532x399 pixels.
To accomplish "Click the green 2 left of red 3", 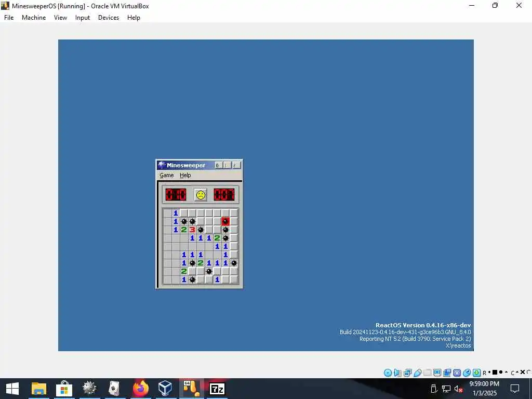I will tap(184, 230).
